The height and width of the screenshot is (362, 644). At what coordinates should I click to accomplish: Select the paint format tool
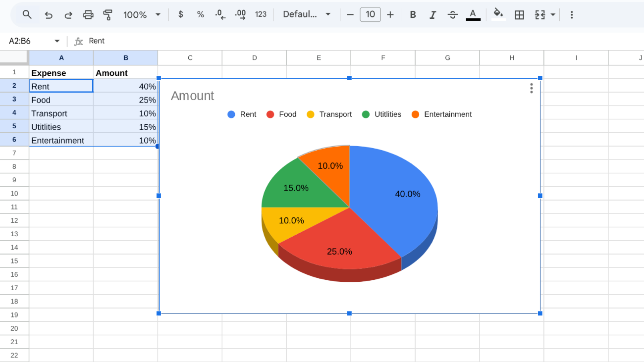point(107,14)
